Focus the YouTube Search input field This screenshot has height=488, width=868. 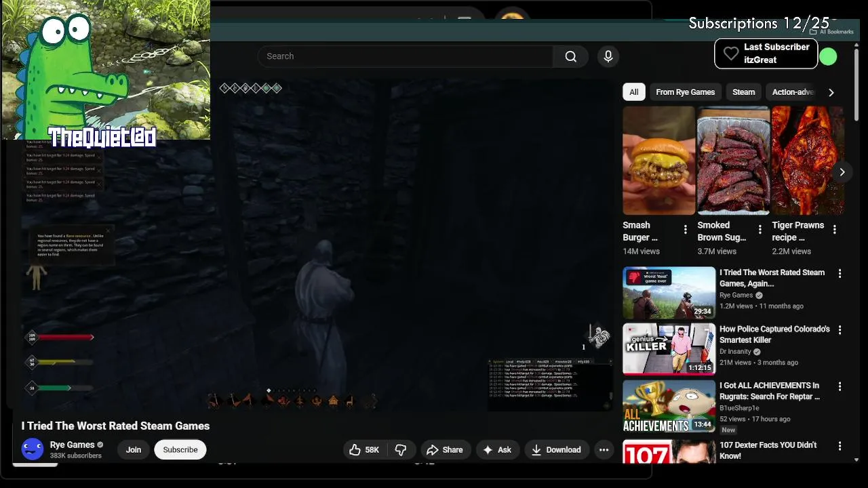[x=406, y=56]
